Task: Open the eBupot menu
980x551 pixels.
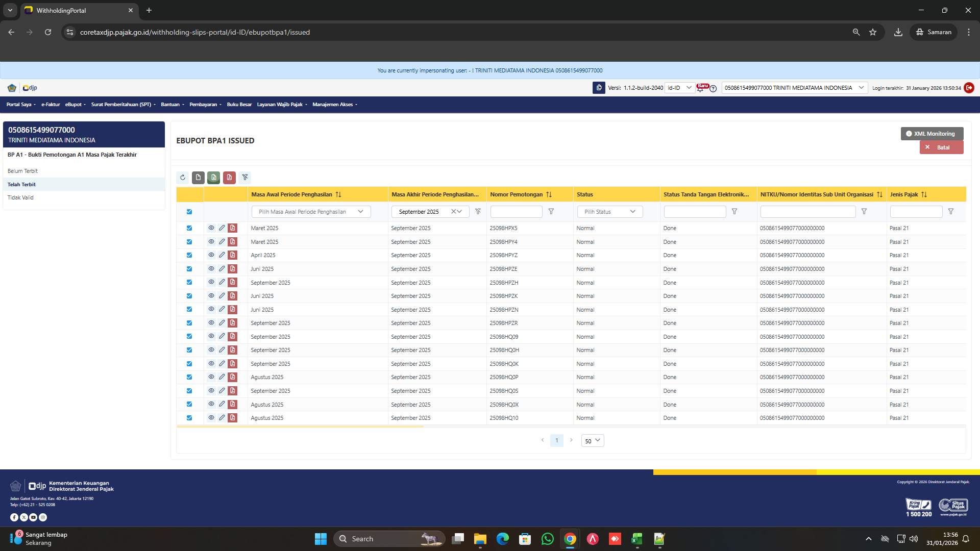Action: tap(75, 104)
